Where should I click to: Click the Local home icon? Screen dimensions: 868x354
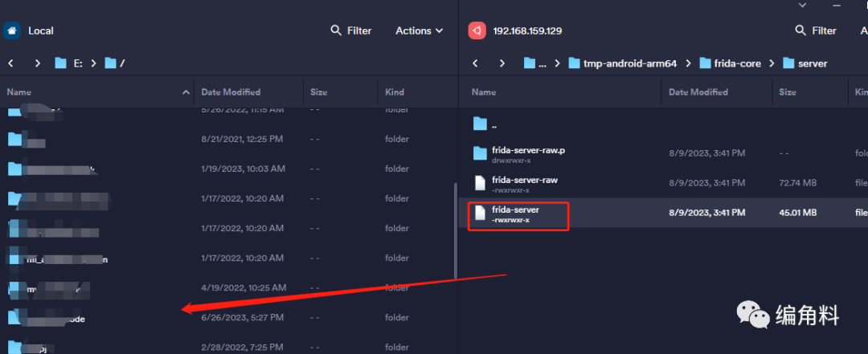[11, 31]
